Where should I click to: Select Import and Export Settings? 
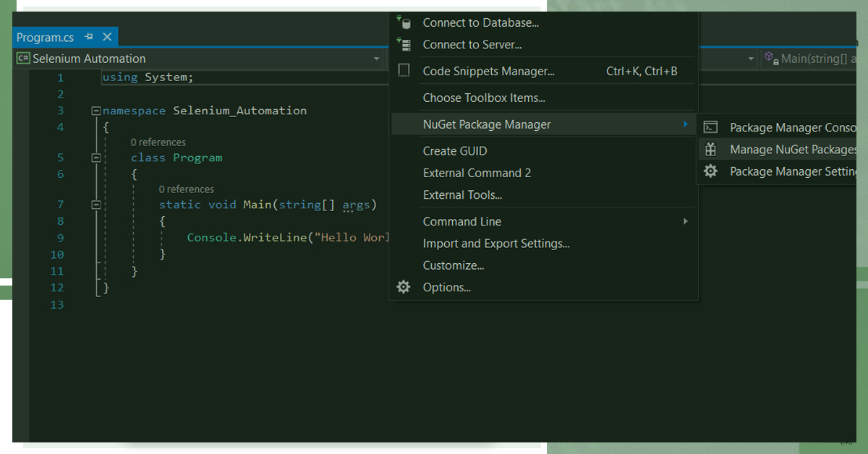[543, 244]
